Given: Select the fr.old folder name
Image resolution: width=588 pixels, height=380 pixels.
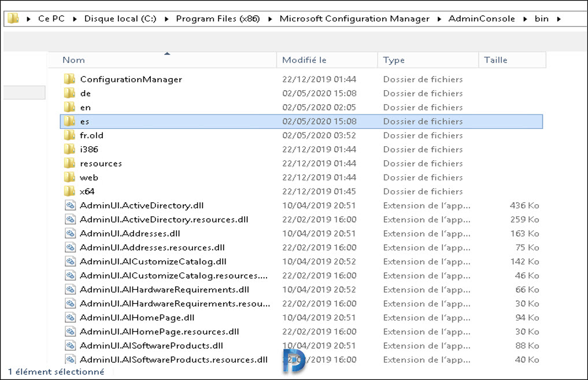Looking at the screenshot, I should [91, 135].
